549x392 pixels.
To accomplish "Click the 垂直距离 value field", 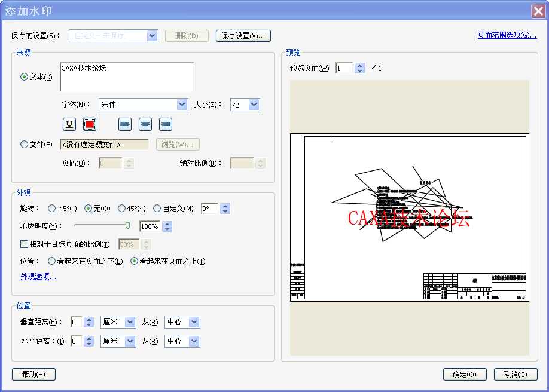I will (77, 322).
